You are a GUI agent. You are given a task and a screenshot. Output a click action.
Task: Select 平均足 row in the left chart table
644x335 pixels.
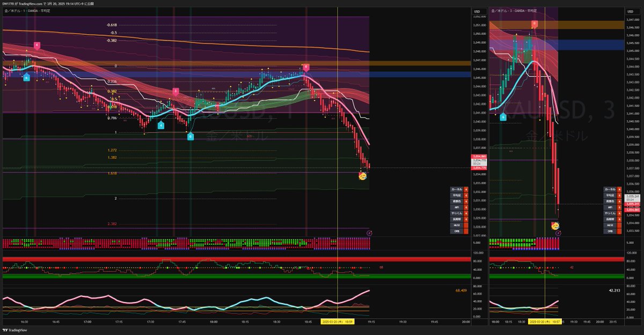click(460, 195)
